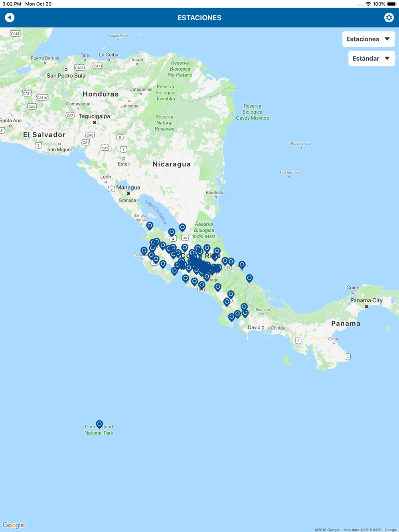Viewport: 399px width, 532px height.
Task: Click the Colón label in Panama
Action: pos(353,288)
